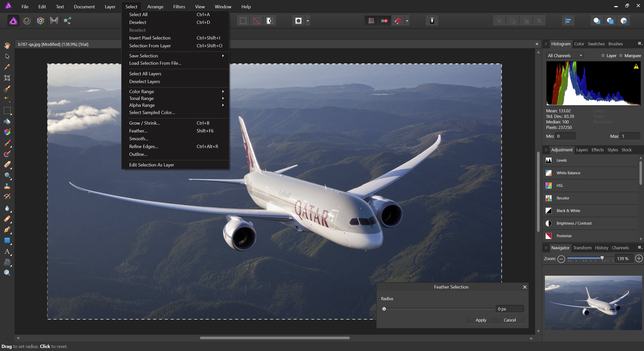644x351 pixels.
Task: Select the Paint Brush tool
Action: pos(7,143)
